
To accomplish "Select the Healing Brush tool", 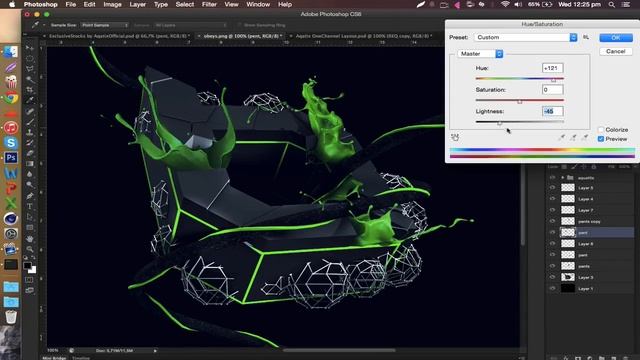I will [30, 111].
